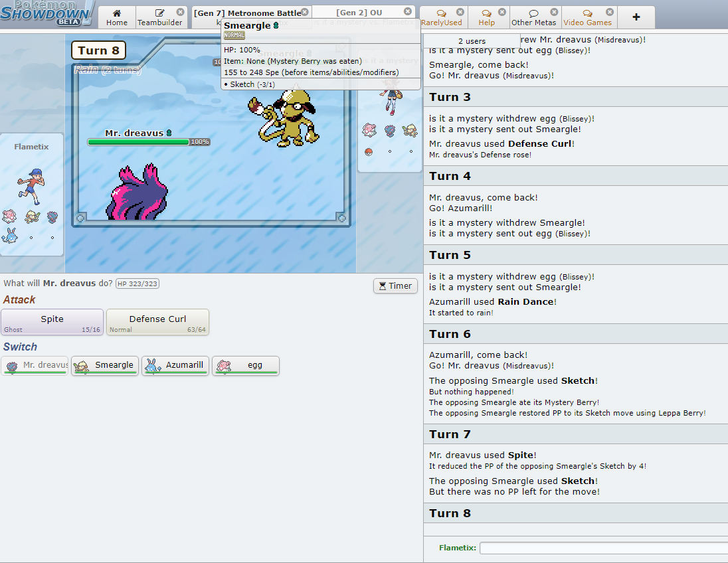
Task: Open the Other Metas room tab
Action: tap(533, 18)
